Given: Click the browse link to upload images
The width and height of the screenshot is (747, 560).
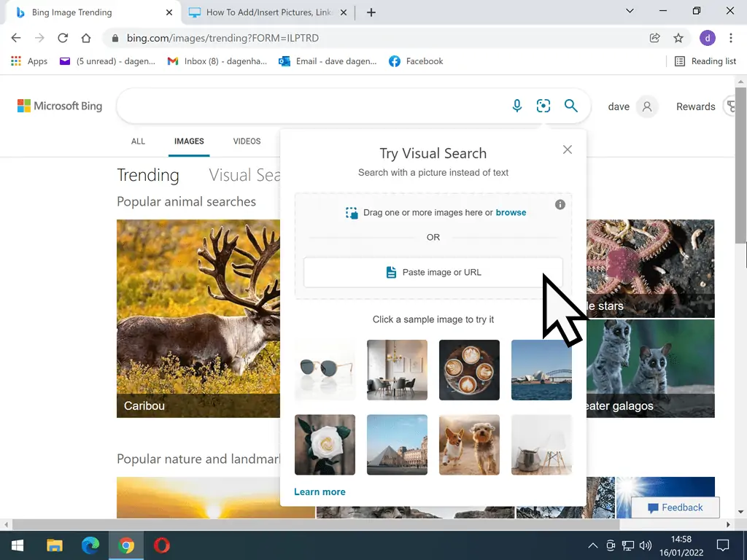Looking at the screenshot, I should (511, 212).
